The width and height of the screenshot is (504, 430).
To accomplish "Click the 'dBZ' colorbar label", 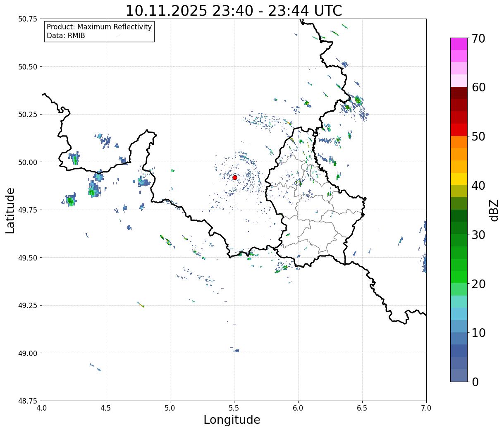I will coord(494,210).
